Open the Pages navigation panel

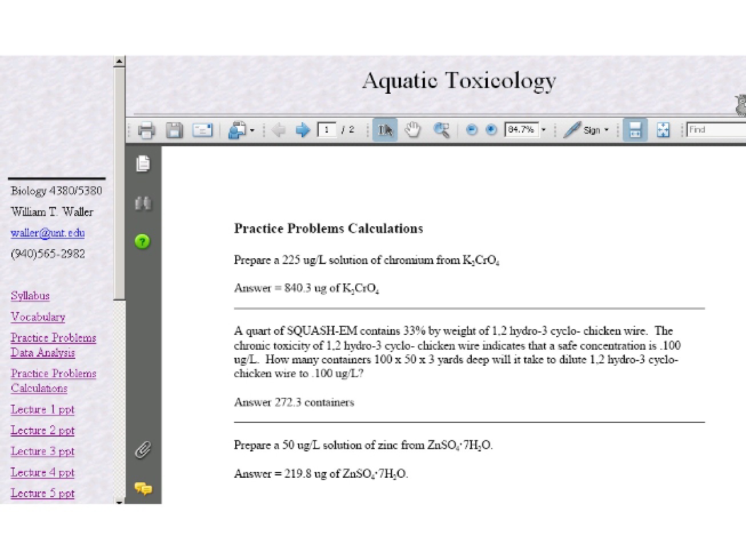coord(143,164)
